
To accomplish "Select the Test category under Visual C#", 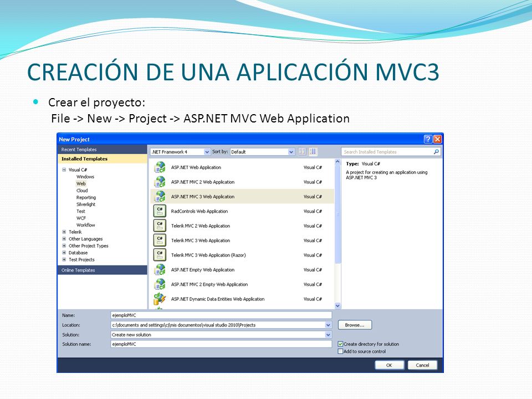I will click(81, 211).
